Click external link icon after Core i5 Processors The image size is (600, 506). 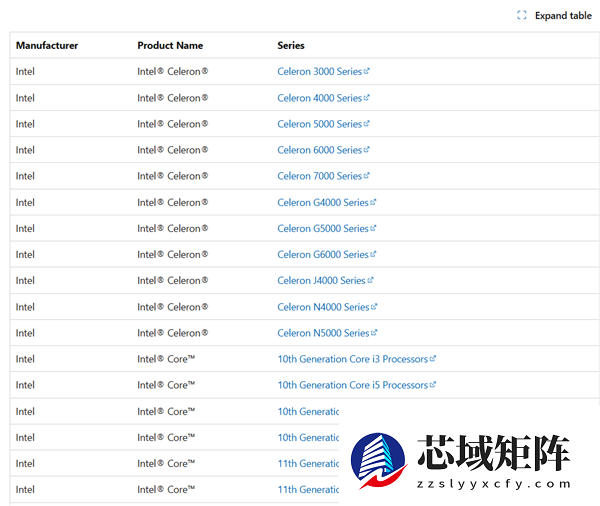pyautogui.click(x=433, y=385)
